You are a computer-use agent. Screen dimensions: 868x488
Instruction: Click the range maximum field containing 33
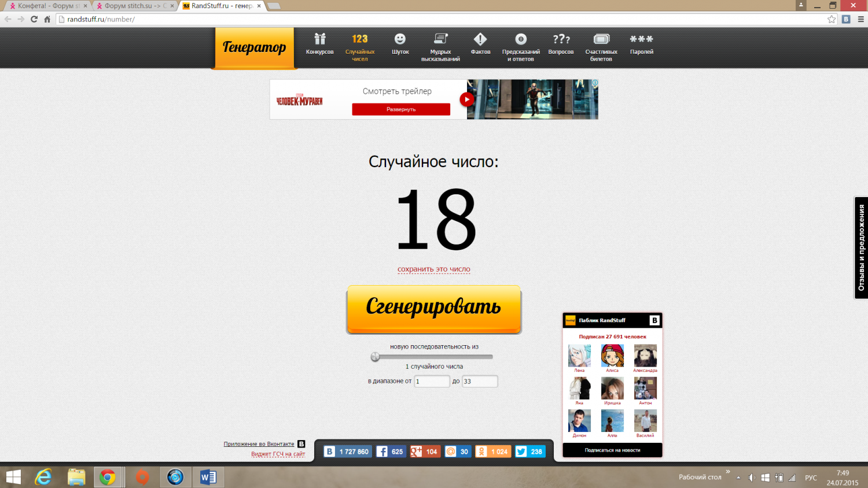point(479,382)
